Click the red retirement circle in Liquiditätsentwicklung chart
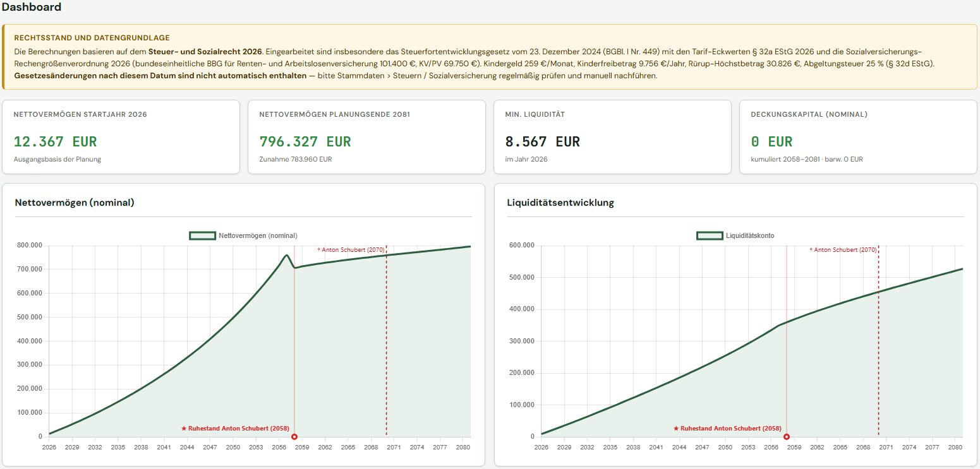This screenshot has height=469, width=980. click(x=787, y=437)
